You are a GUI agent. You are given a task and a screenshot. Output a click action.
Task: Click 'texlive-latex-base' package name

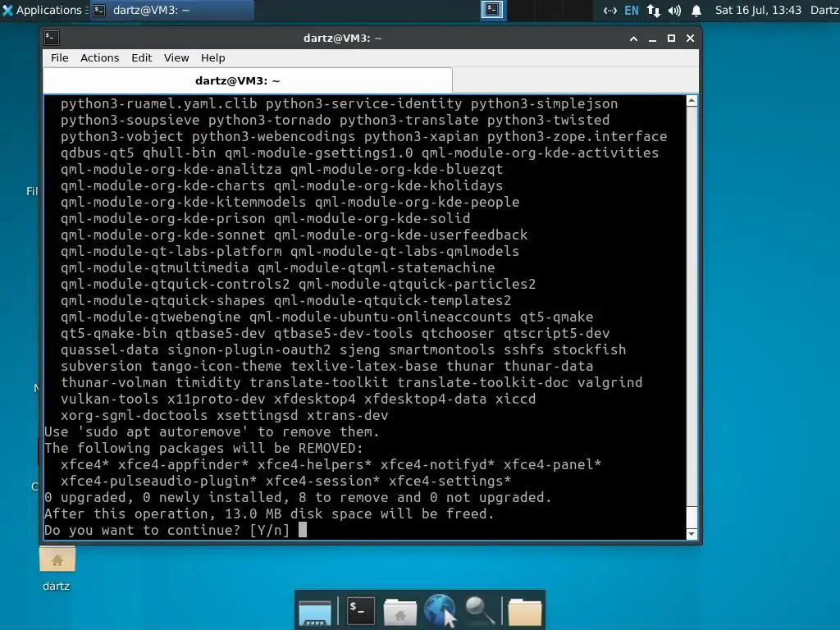pos(363,367)
